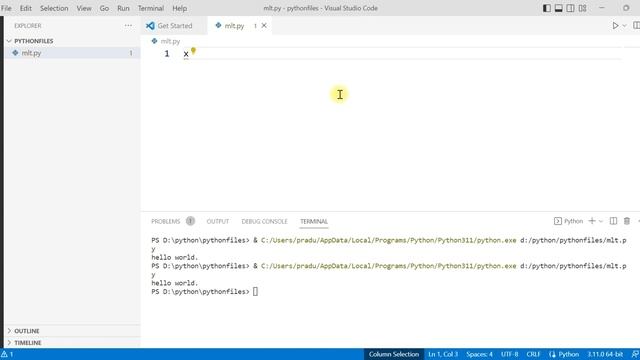The height and width of the screenshot is (360, 640).
Task: Click the lightbulb quick-fix icon
Action: [193, 50]
